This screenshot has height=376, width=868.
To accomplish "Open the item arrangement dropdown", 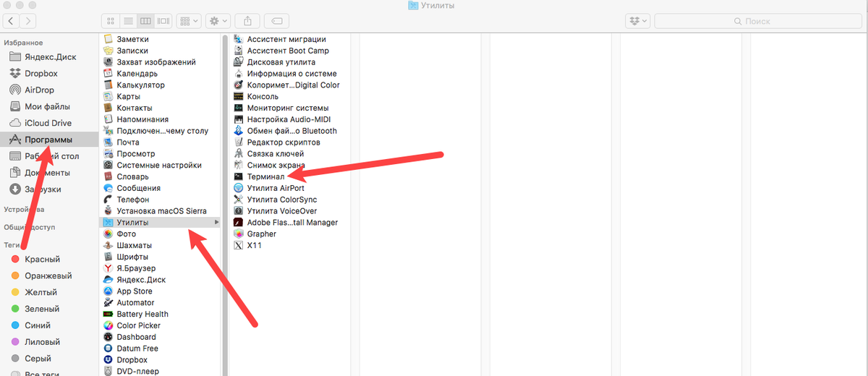I will (x=189, y=22).
